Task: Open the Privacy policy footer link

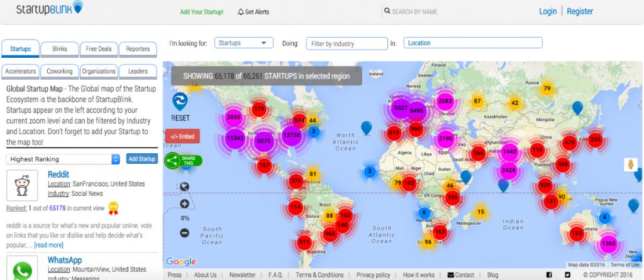Action: click(x=374, y=275)
